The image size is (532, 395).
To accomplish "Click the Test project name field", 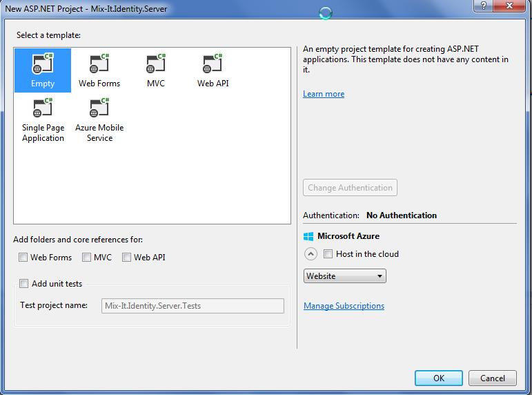I will 193,306.
